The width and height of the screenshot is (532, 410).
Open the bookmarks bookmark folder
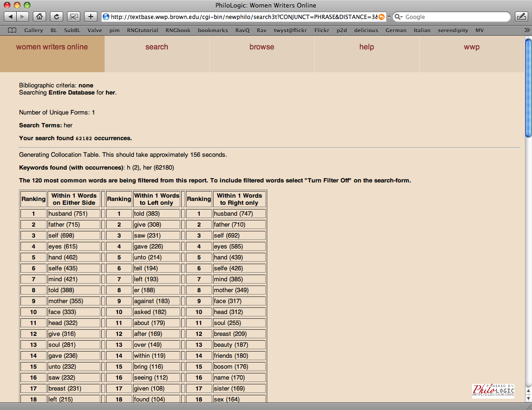[213, 30]
